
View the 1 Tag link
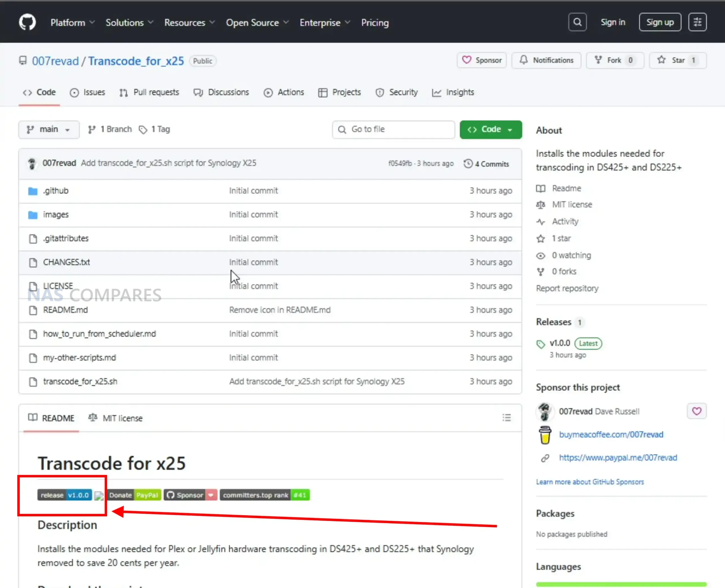(154, 129)
